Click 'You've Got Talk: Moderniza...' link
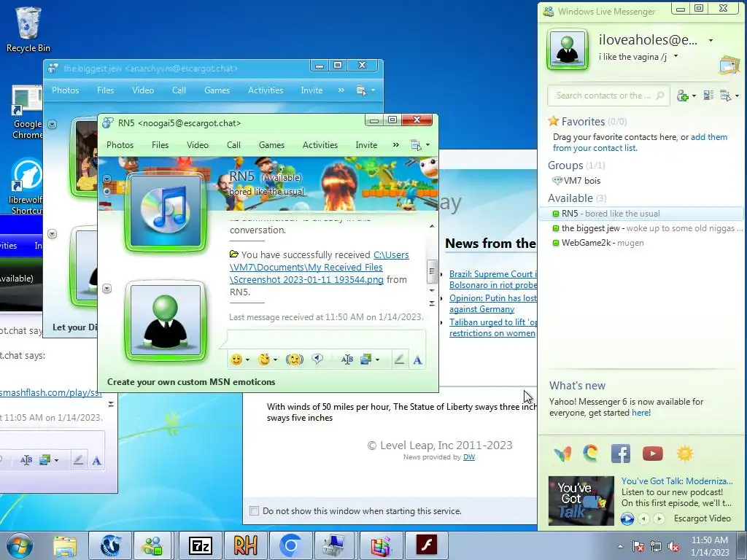The width and height of the screenshot is (747, 560). (677, 481)
